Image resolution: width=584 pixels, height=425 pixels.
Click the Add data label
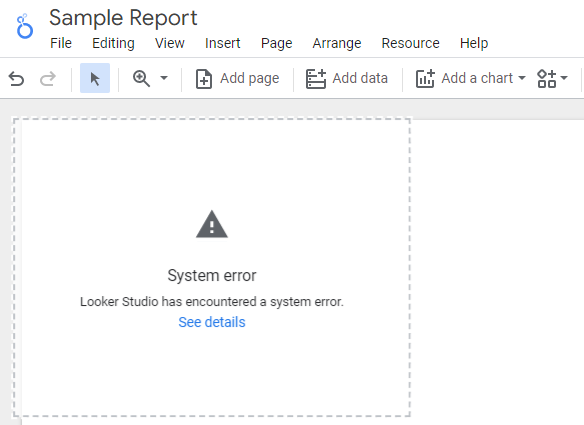pos(360,78)
